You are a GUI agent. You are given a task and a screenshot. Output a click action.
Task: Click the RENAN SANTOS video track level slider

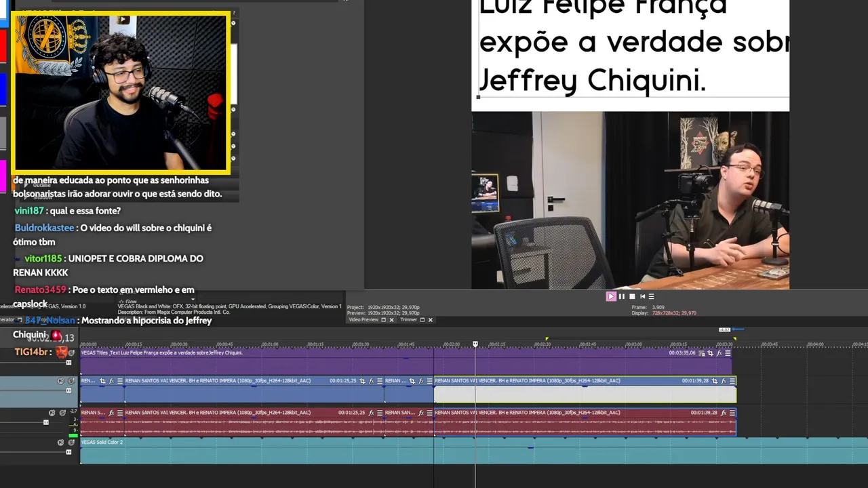(68, 390)
